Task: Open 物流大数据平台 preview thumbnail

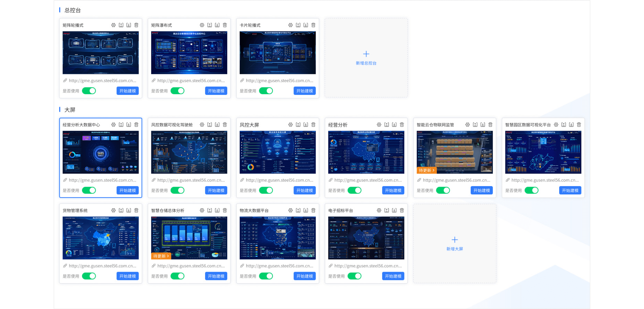Action: pyautogui.click(x=277, y=238)
